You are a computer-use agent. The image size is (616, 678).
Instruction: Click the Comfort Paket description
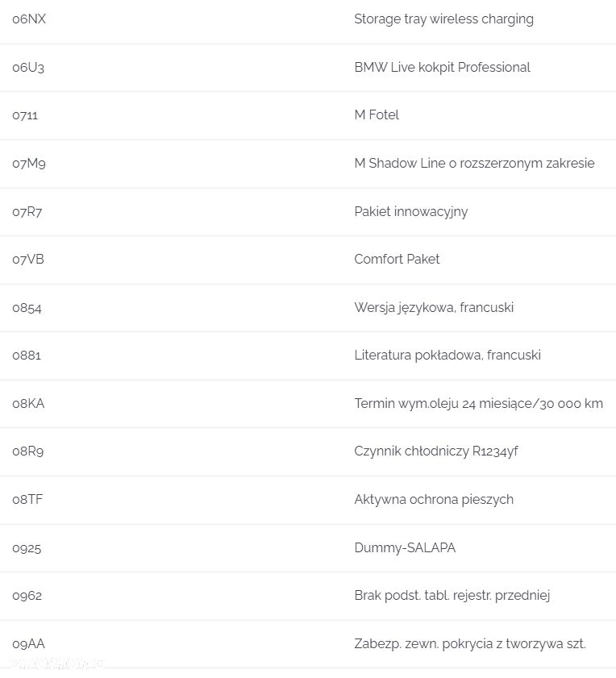point(397,259)
